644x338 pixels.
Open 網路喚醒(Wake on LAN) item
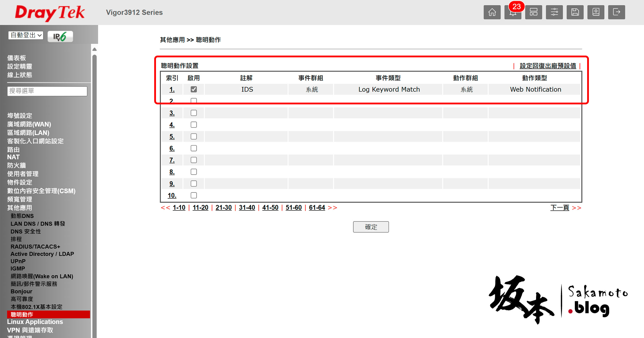[42, 276]
